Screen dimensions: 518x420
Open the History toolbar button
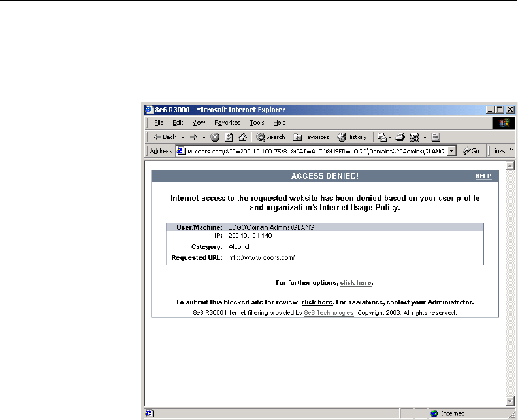tap(352, 137)
